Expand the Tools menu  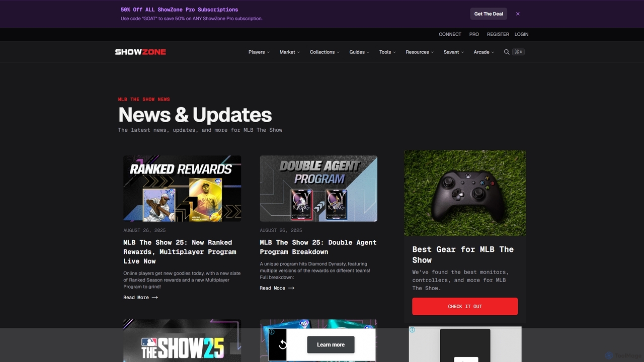click(x=387, y=52)
